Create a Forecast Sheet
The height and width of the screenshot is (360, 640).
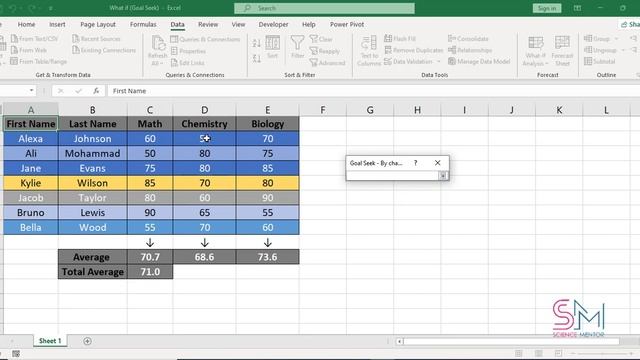562,51
